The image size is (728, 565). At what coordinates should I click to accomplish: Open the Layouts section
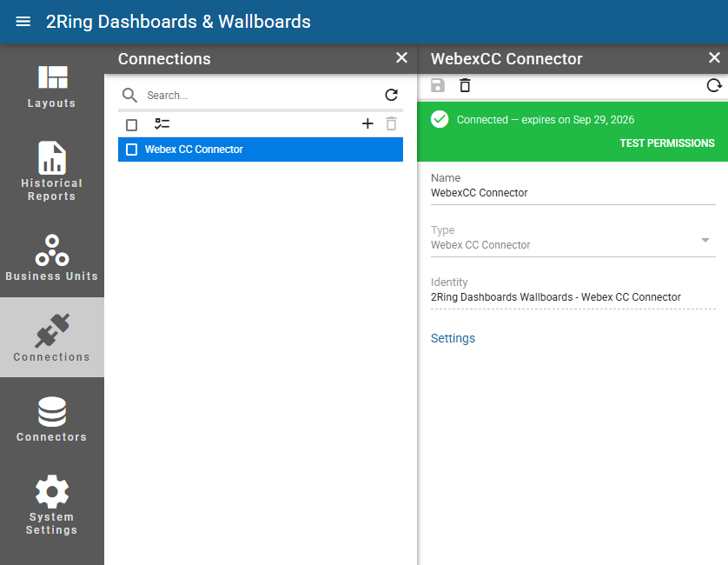[52, 87]
